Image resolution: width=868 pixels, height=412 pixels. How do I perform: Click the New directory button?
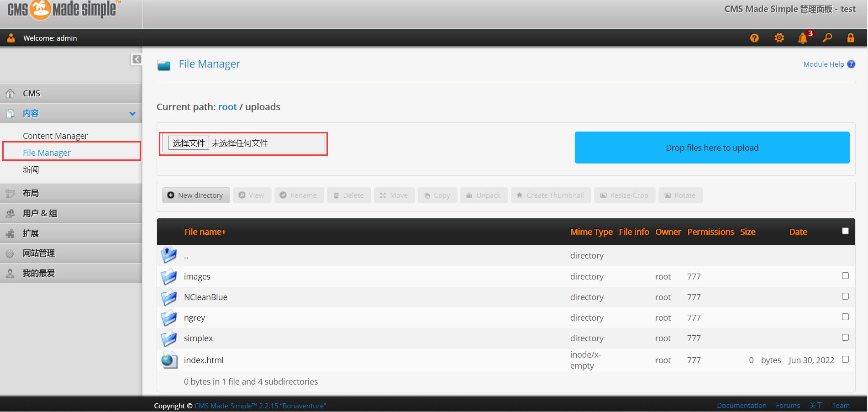[x=196, y=195]
